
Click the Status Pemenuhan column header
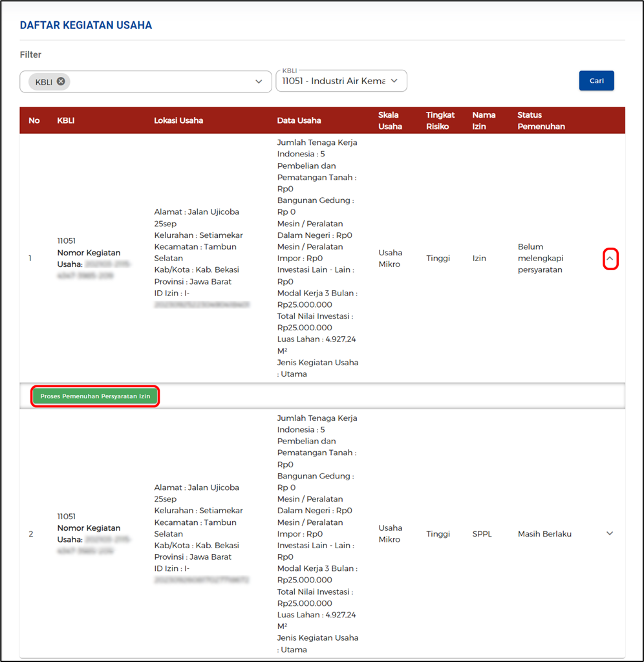point(541,120)
